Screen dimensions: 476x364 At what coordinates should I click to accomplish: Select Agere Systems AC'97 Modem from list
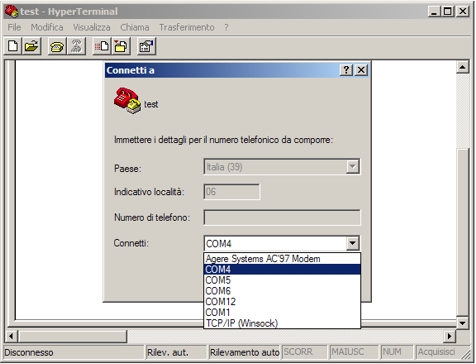pyautogui.click(x=282, y=259)
